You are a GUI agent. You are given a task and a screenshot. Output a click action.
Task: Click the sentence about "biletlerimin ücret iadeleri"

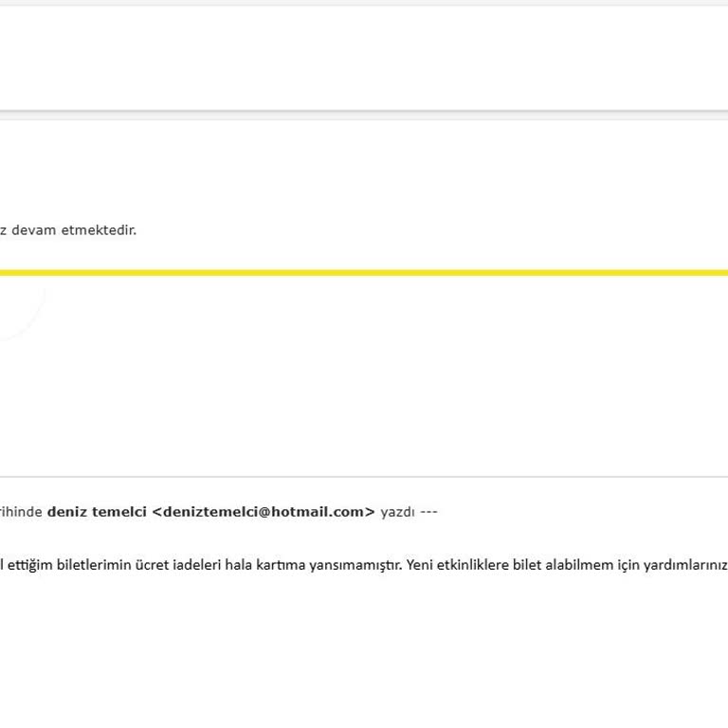pos(201,565)
